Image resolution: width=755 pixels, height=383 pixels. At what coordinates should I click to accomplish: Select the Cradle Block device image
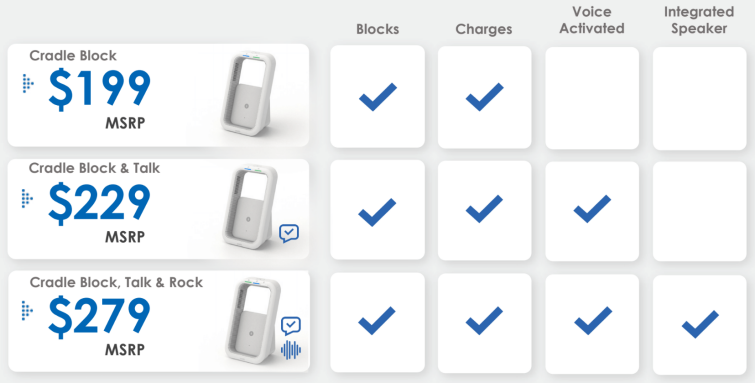pyautogui.click(x=249, y=95)
